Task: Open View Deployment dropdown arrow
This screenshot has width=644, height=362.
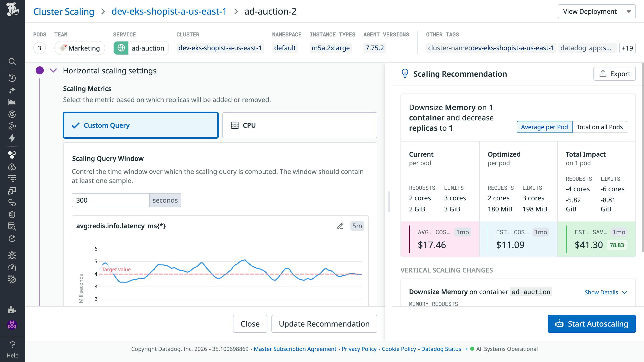Action: click(629, 12)
